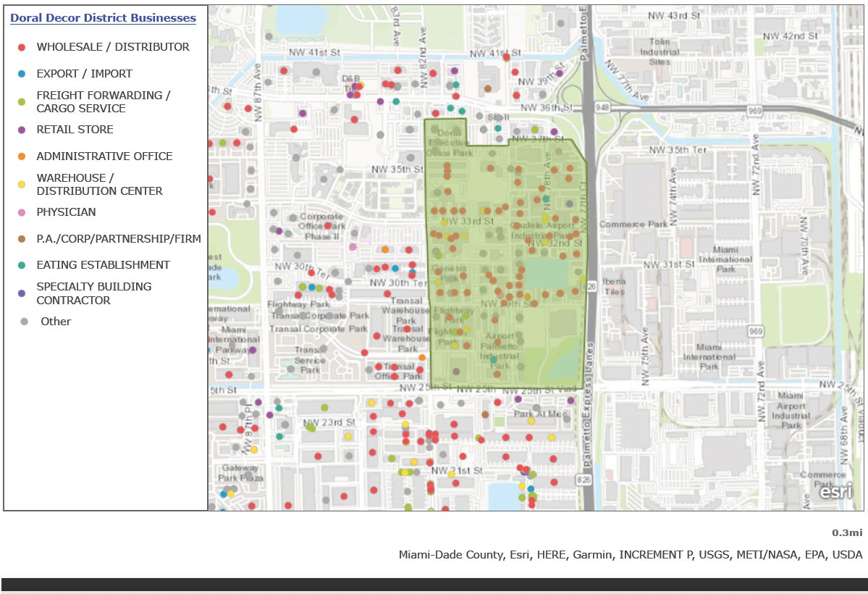Viewport: 868px width, 594px height.
Task: Click the blue Export / Import legend dot
Action: point(22,74)
